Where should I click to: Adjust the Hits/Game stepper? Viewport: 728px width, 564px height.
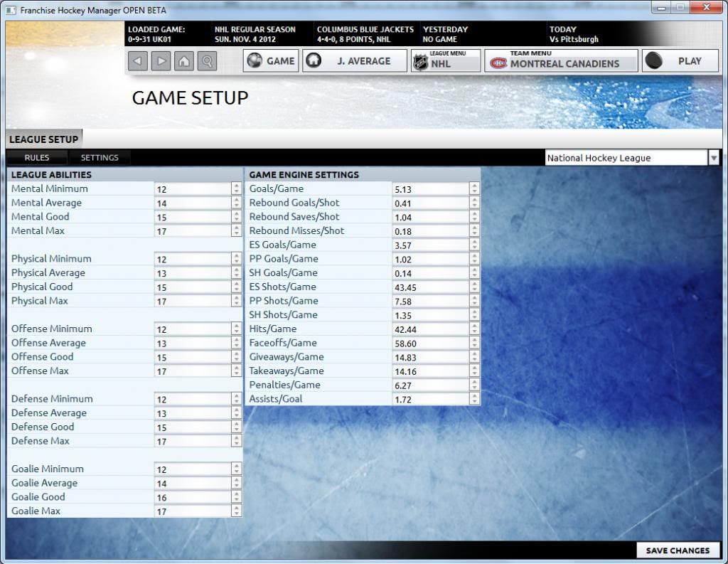(474, 329)
